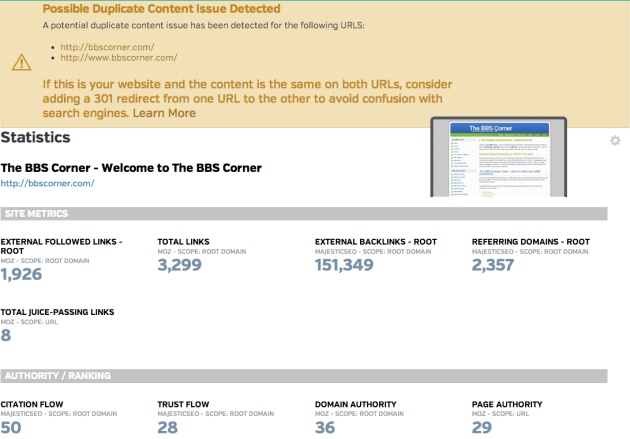Select the Possible Duplicate Content Issue Detected heading

point(162,8)
